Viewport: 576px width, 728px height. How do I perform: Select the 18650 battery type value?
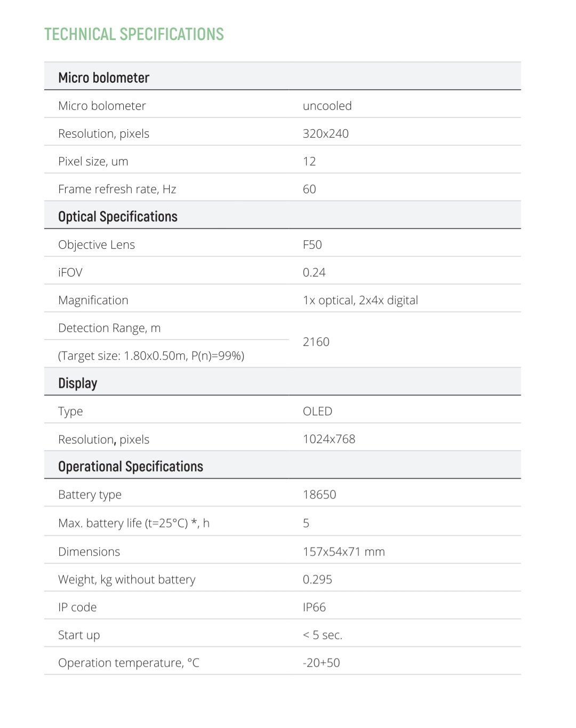319,494
